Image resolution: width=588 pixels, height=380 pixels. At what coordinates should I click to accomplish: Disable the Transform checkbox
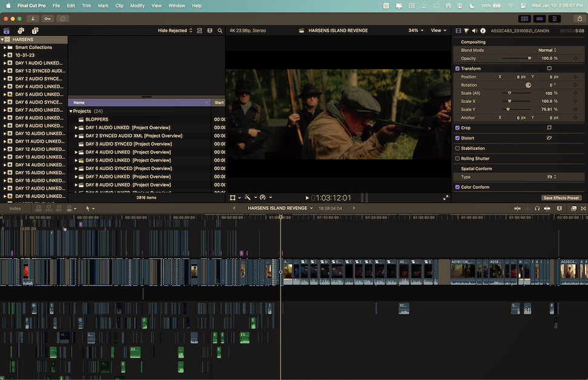[x=458, y=68]
